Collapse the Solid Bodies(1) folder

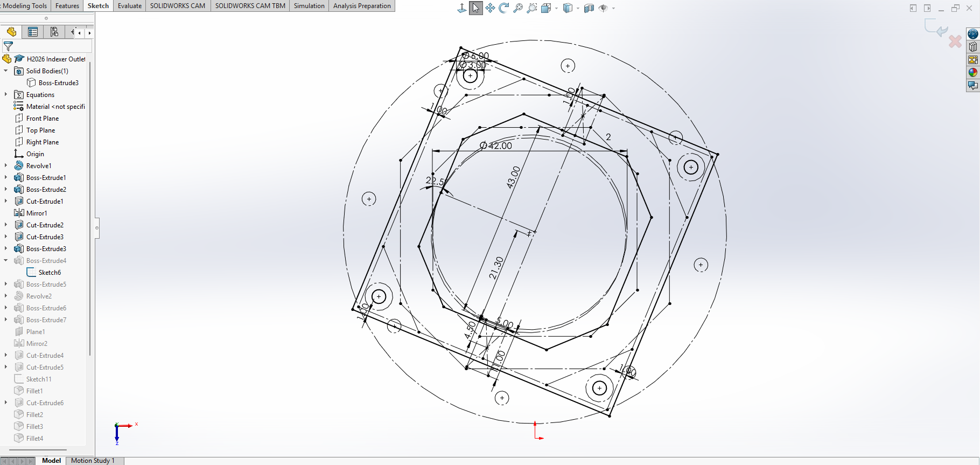tap(6, 71)
